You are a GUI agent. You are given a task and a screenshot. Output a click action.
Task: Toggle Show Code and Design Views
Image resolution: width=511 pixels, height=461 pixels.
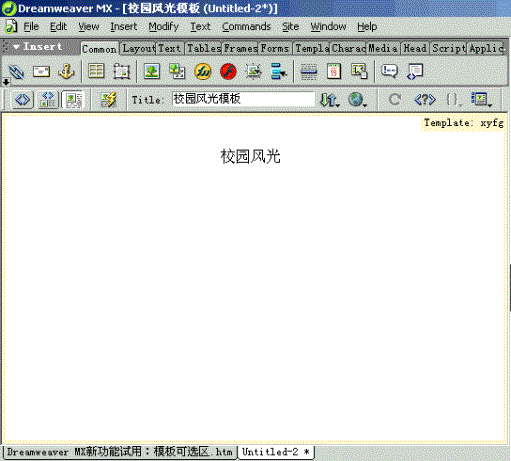(48, 100)
